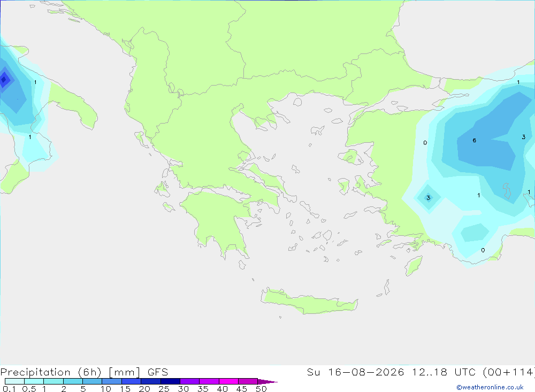This screenshot has width=535, height=392.
Task: Select the 0.5–1 mm legend color box
Action: click(34, 381)
